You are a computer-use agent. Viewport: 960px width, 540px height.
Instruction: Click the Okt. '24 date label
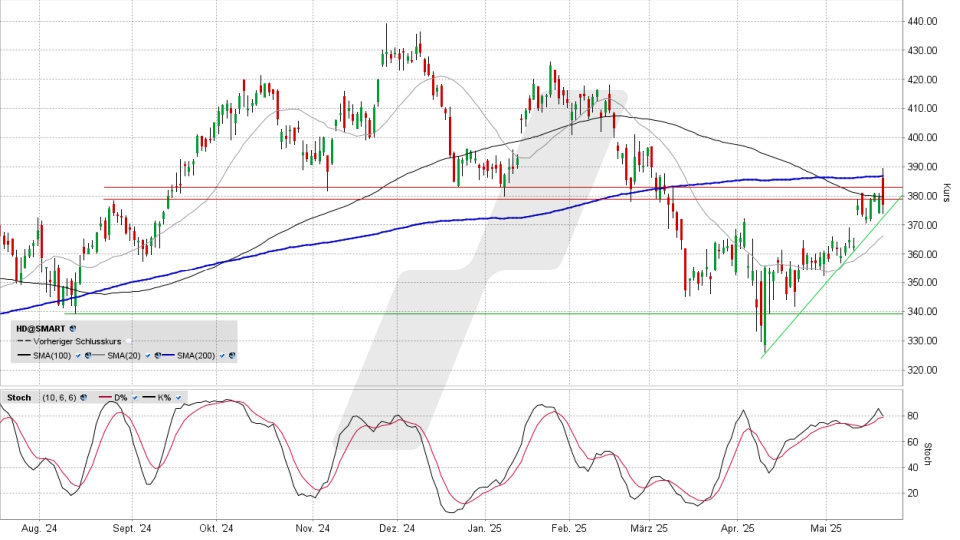[216, 528]
